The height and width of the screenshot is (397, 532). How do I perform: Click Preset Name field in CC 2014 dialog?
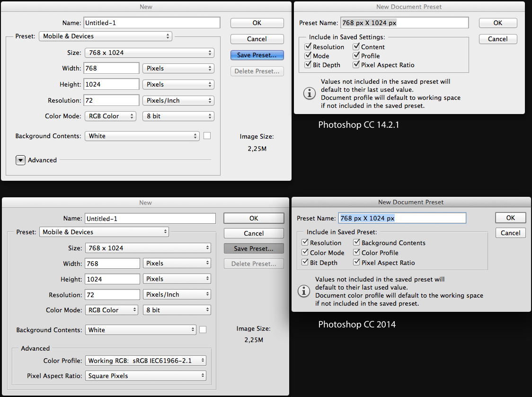[x=402, y=218]
